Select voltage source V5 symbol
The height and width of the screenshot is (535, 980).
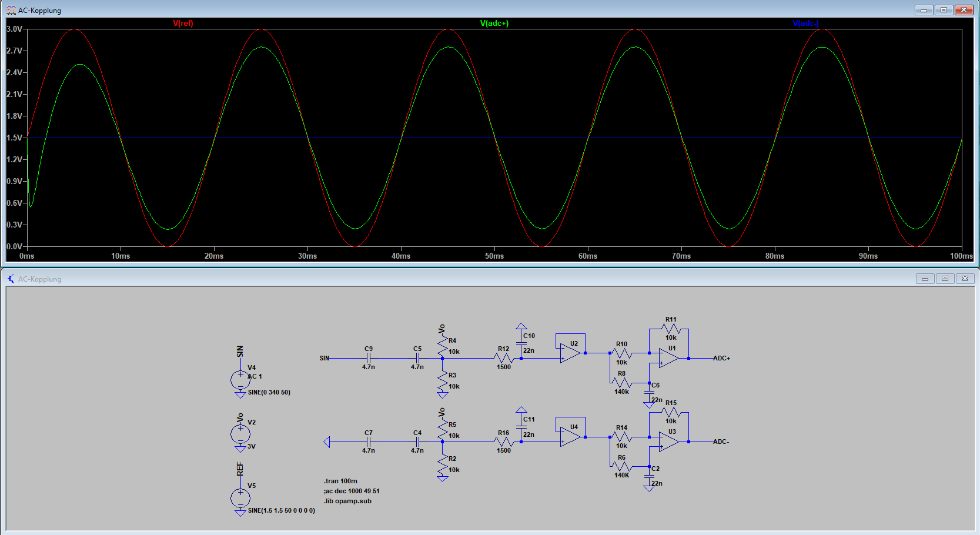click(240, 498)
